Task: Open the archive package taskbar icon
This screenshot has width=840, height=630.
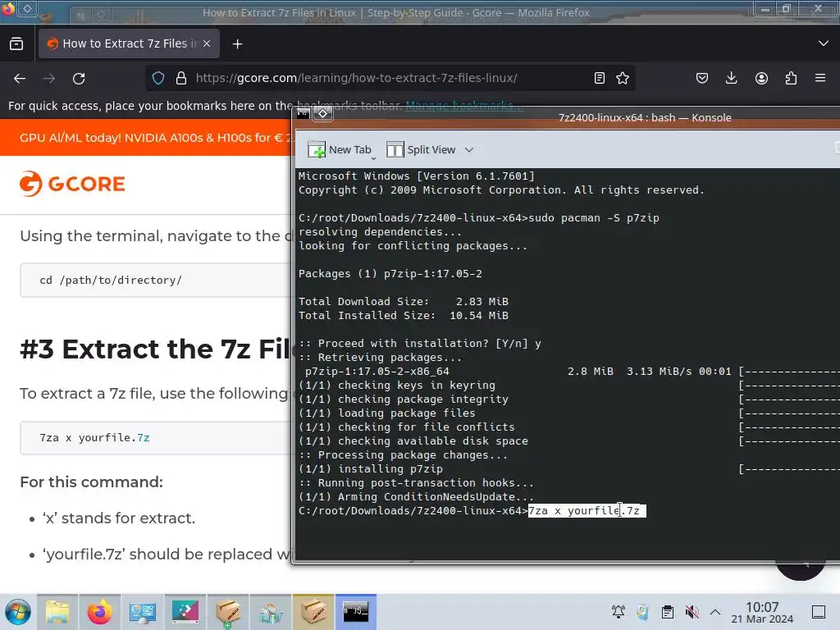Action: click(313, 612)
